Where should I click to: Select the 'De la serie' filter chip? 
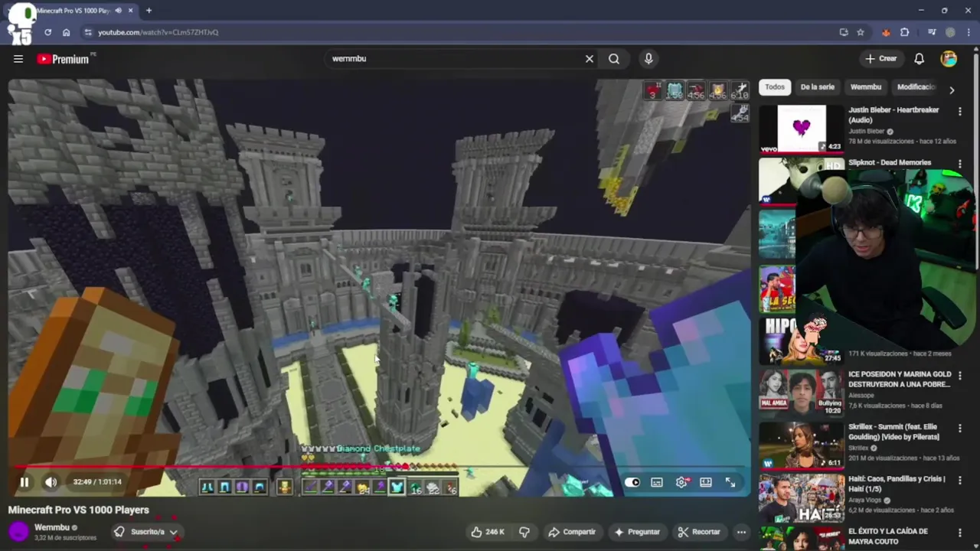(x=817, y=87)
